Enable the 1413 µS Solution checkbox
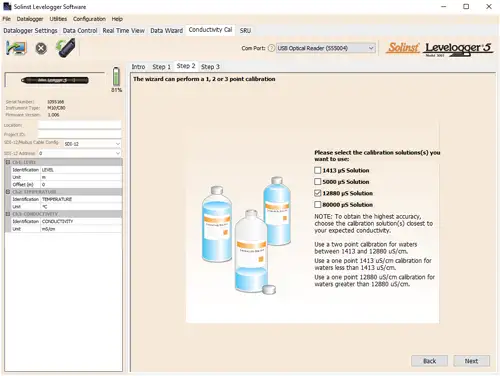Viewport: 500px width, 376px height. pos(317,170)
